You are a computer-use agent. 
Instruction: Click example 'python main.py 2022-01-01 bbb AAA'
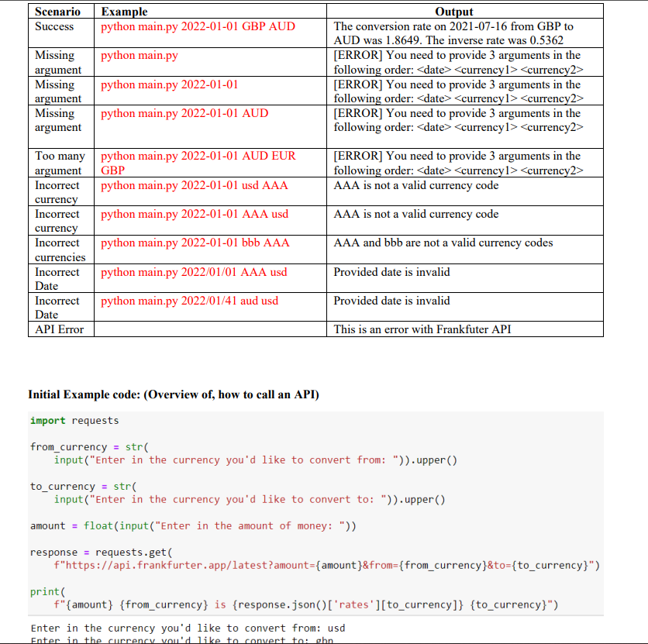tap(195, 243)
